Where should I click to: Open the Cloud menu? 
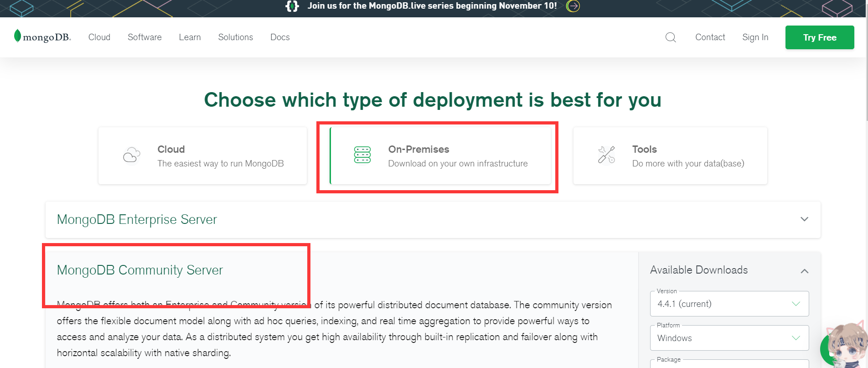point(99,37)
